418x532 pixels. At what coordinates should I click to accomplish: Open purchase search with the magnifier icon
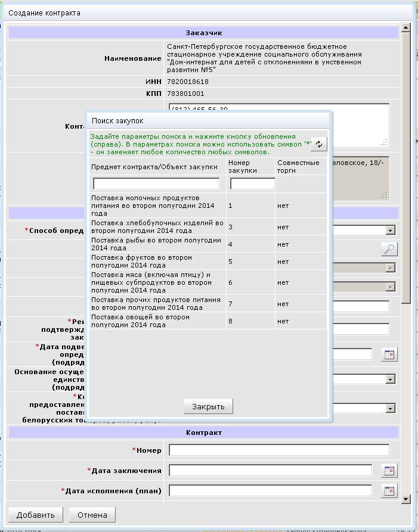[x=389, y=250]
